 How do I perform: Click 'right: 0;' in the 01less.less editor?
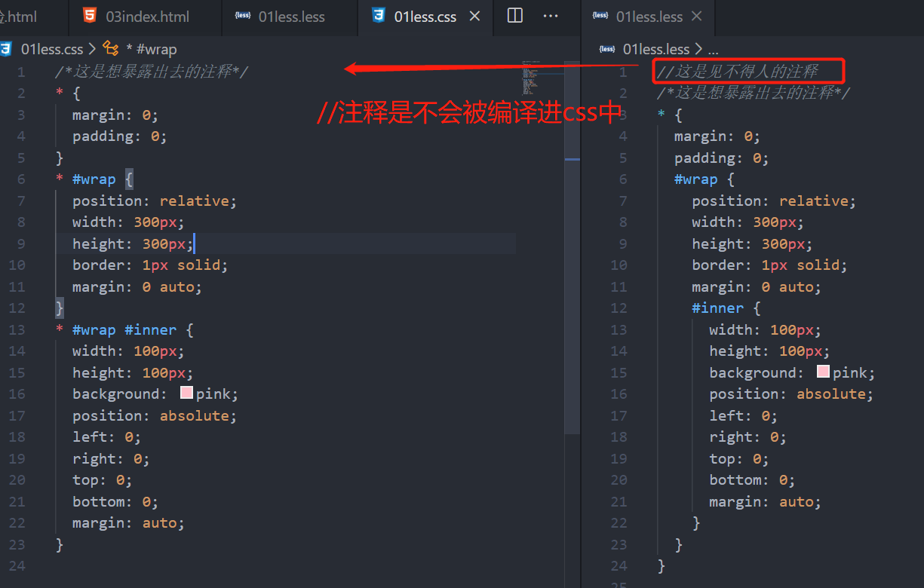(747, 437)
